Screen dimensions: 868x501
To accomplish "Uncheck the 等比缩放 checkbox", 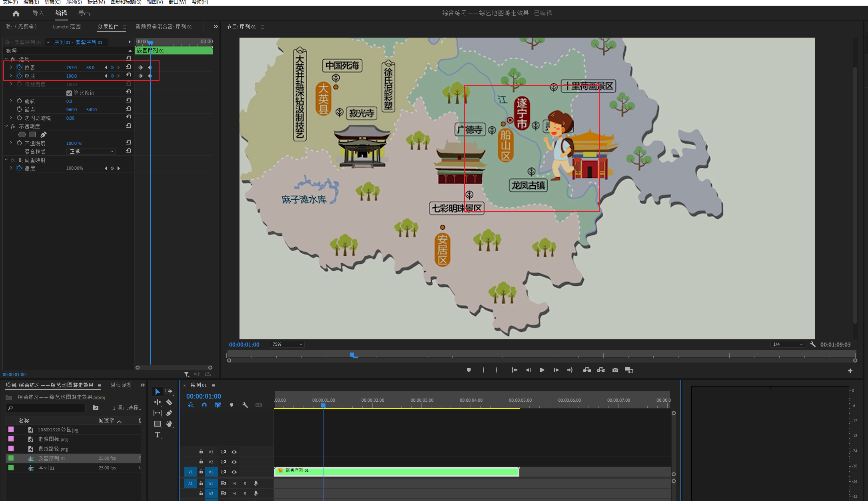I will 69,93.
